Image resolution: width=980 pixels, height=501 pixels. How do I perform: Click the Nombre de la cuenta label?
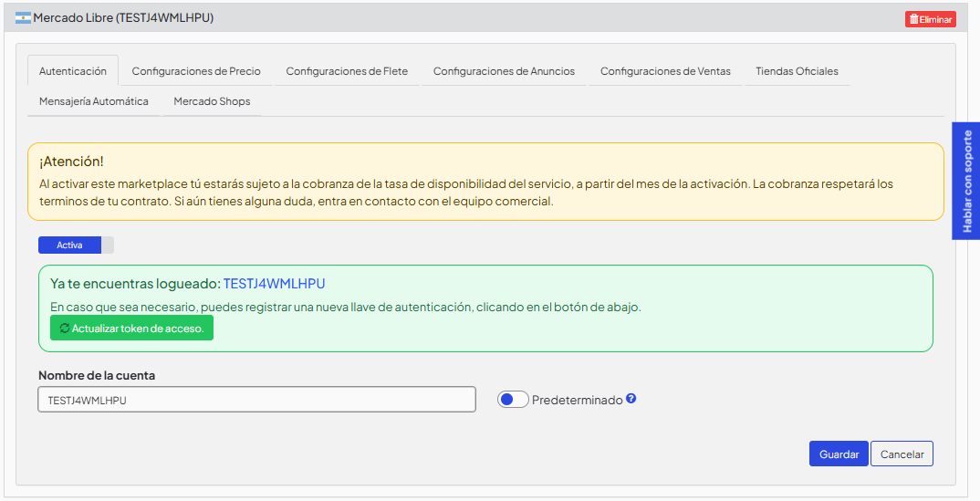pos(97,375)
